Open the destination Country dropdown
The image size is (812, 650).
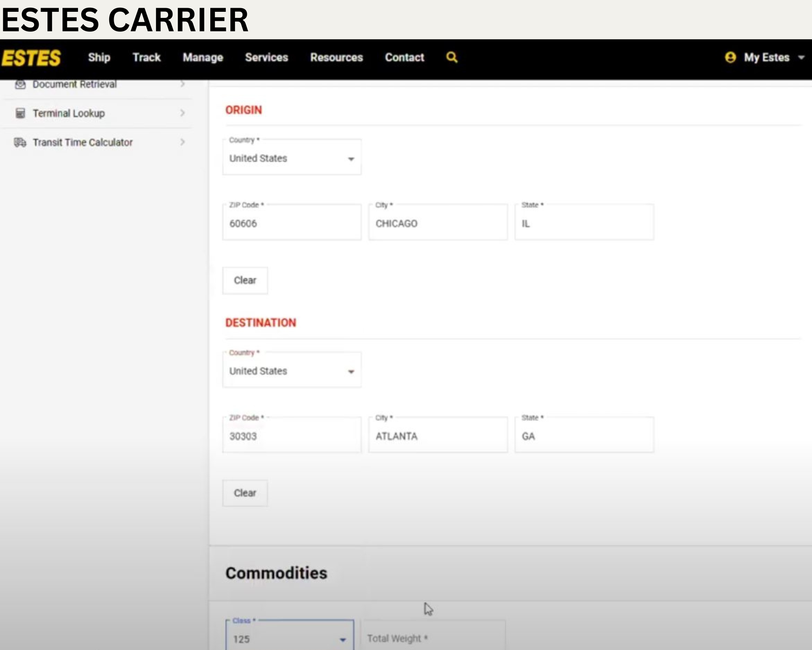(292, 371)
